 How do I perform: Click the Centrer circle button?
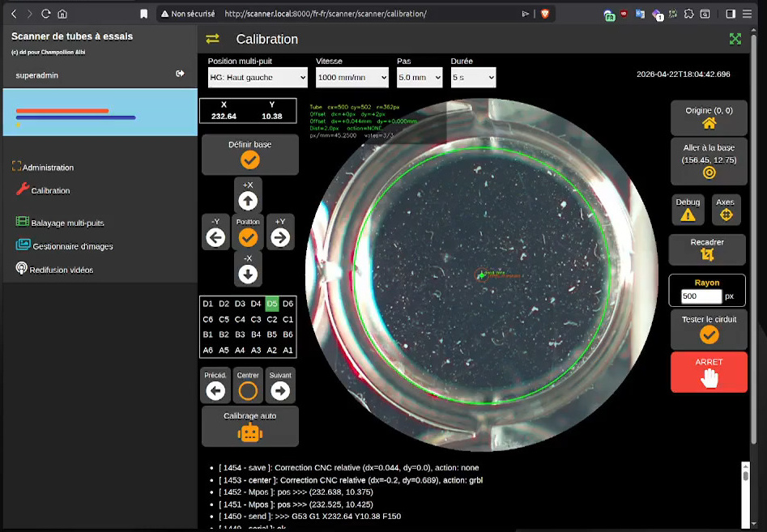(248, 385)
